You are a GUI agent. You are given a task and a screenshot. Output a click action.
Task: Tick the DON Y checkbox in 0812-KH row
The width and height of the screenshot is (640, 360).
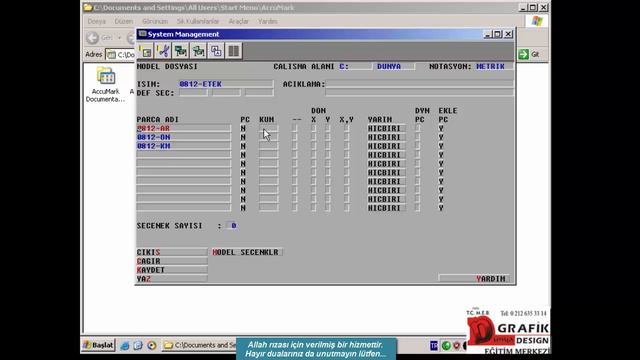[x=328, y=146]
